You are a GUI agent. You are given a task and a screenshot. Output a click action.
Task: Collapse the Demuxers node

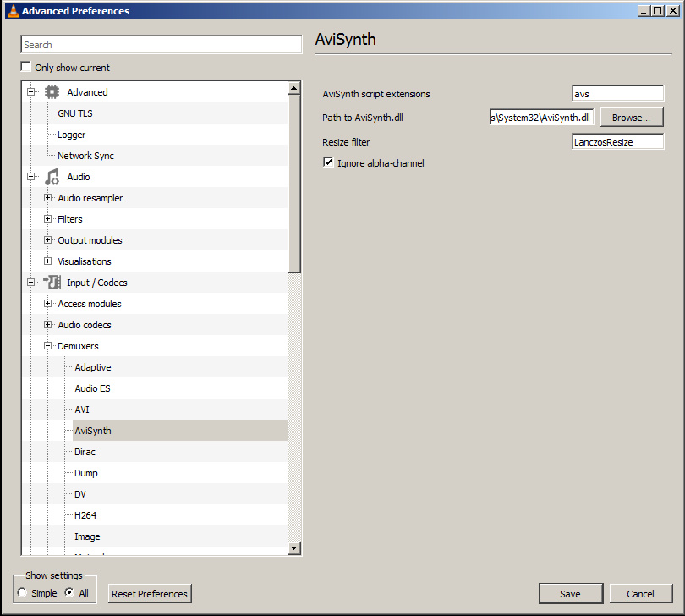coord(48,346)
